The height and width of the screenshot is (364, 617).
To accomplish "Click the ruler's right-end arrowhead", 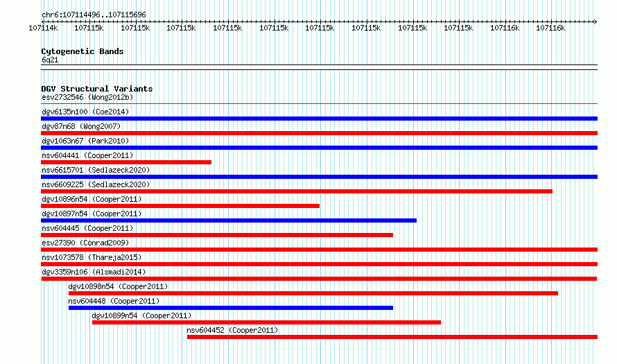I will point(596,21).
